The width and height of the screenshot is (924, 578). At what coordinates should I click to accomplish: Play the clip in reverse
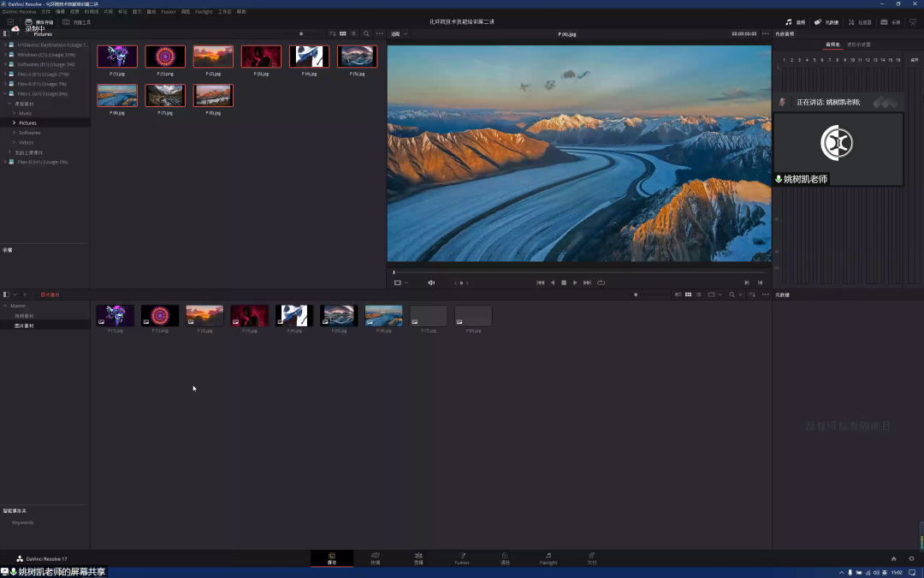552,283
